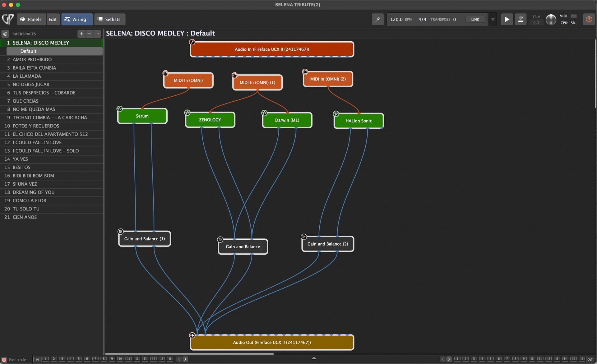597x364 pixels.
Task: Switch to the Wiring view
Action: (76, 19)
